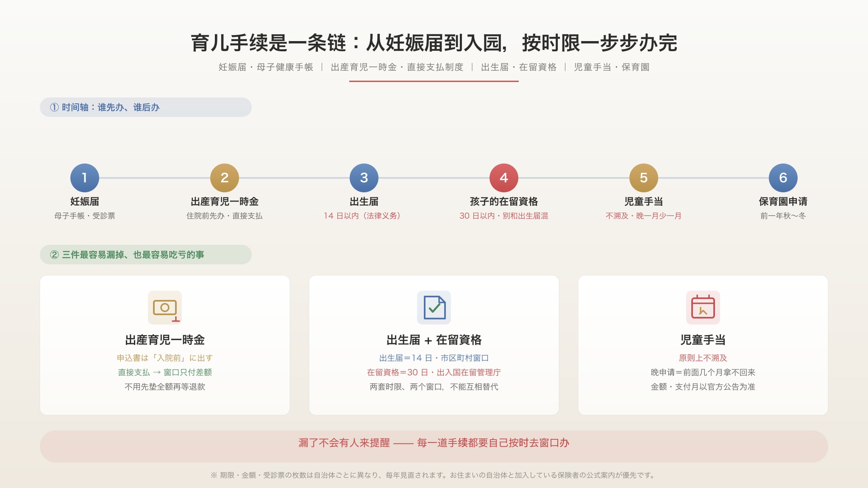
Task: Click the red text 不溯及・晚一月少一月
Action: pos(644,216)
